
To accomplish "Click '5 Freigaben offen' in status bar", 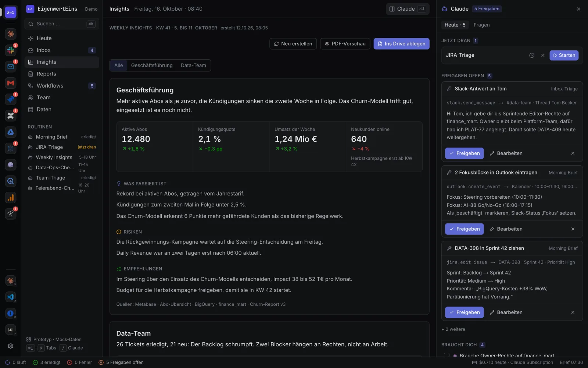I will [x=121, y=362].
